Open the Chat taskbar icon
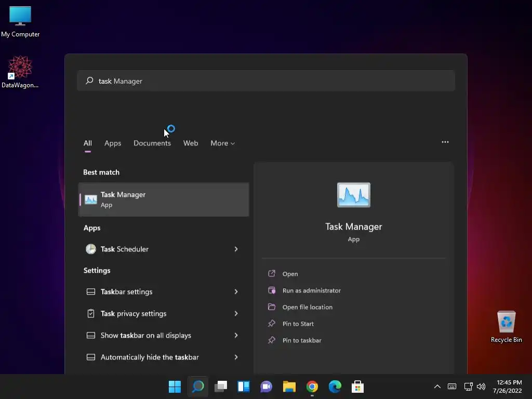Screen dimensions: 532x399 (x=267, y=387)
